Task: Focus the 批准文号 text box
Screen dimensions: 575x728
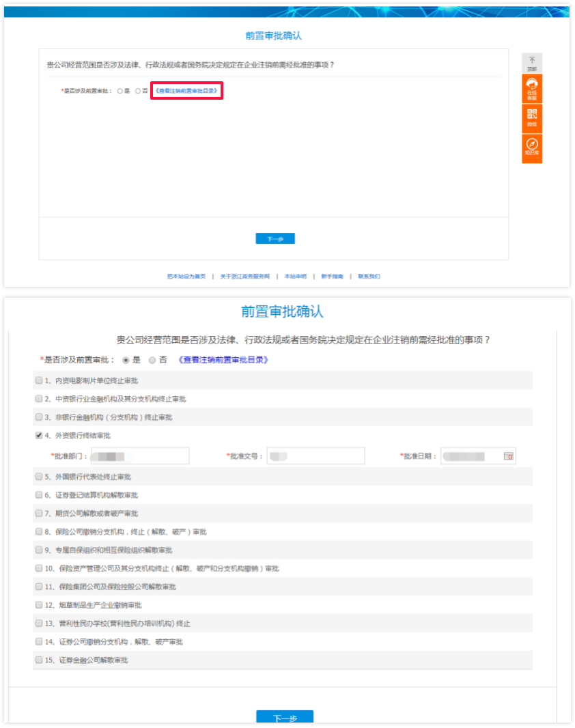Action: tap(315, 456)
